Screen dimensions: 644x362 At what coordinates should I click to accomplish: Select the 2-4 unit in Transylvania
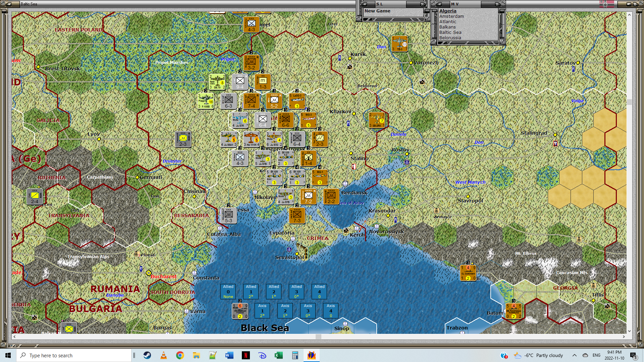(x=35, y=197)
